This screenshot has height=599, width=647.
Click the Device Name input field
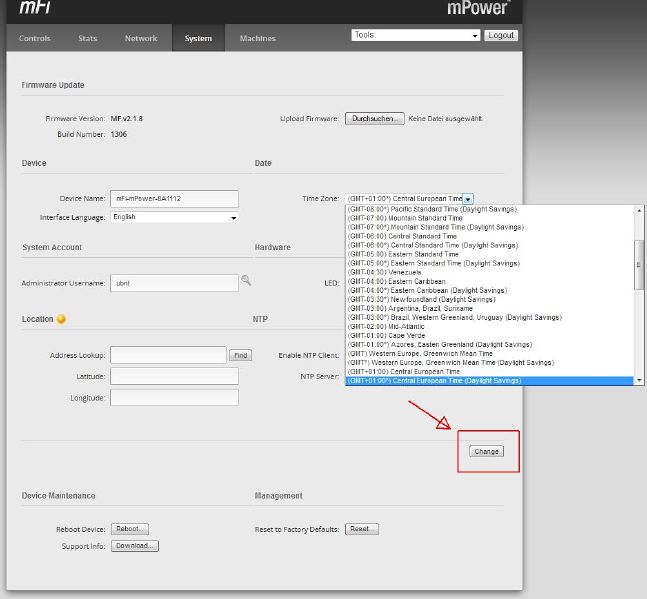(x=175, y=199)
